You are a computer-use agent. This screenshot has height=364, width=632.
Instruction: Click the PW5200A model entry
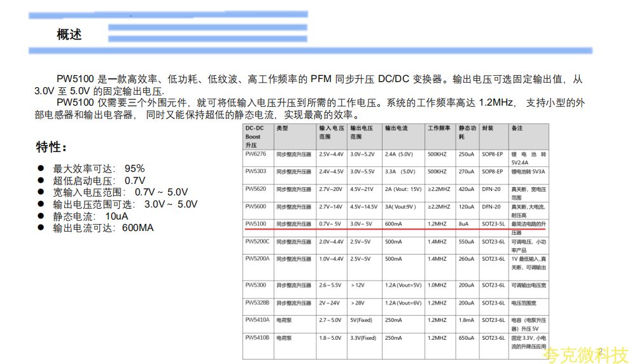258,258
